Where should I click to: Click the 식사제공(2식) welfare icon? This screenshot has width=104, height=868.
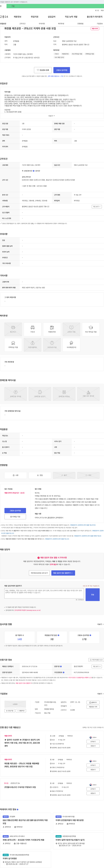tap(71, 345)
